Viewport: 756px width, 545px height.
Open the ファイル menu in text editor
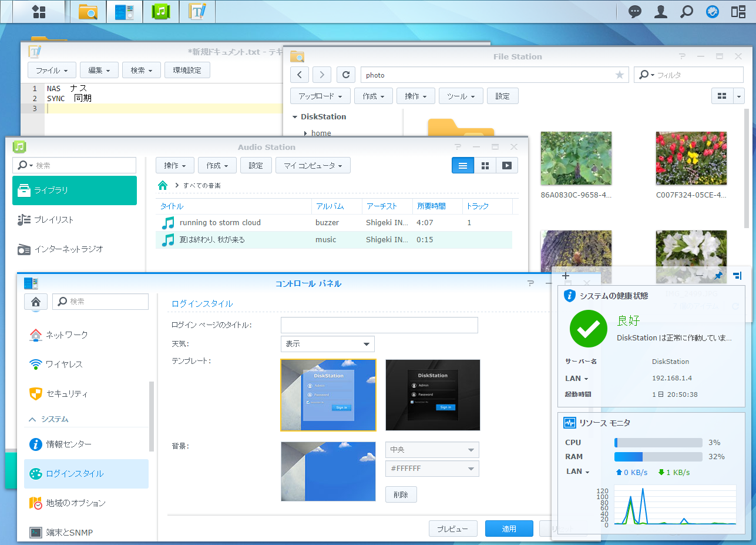click(52, 71)
